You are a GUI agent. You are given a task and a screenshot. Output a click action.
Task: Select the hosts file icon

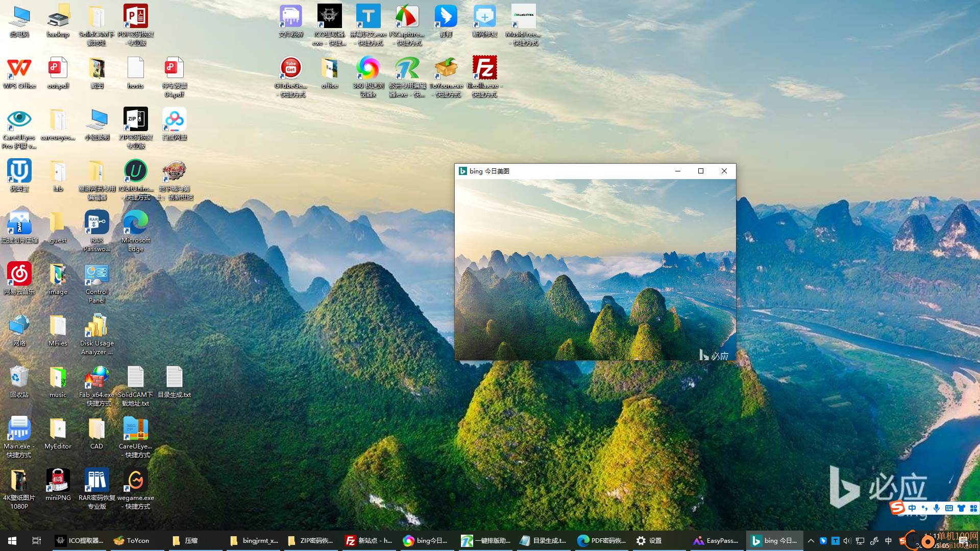point(136,73)
